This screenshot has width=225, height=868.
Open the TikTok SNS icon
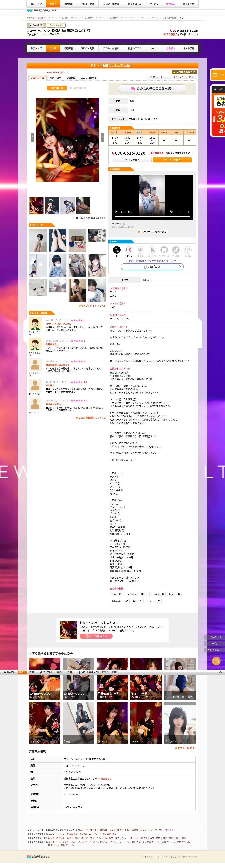(176, 250)
